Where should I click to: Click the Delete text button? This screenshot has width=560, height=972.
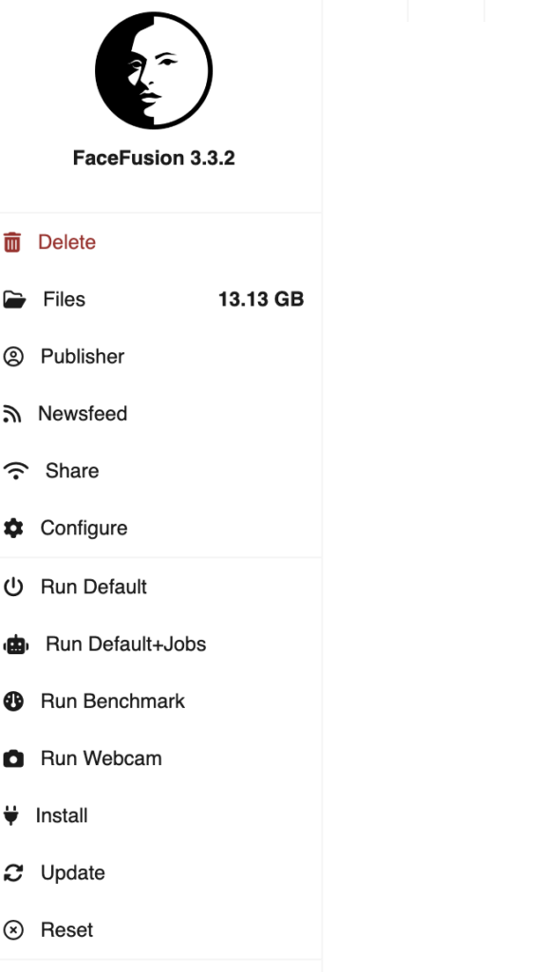click(x=67, y=242)
